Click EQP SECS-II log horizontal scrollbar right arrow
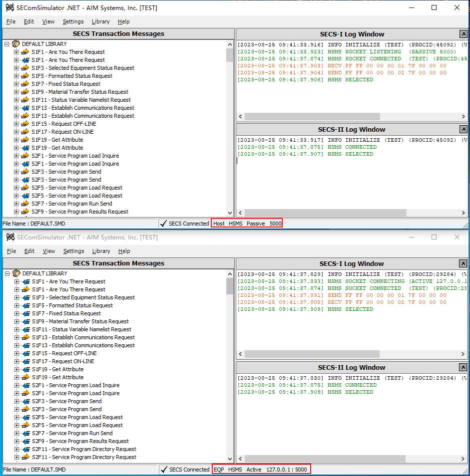Image resolution: width=470 pixels, height=476 pixels. [463, 459]
